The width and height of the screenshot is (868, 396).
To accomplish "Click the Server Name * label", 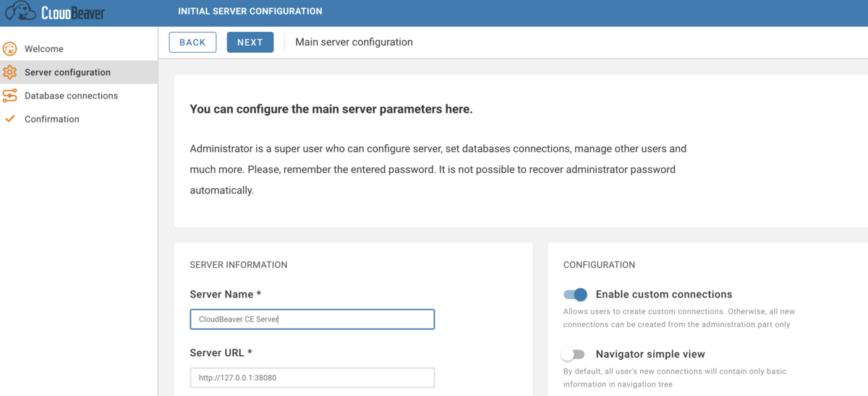I will [226, 295].
